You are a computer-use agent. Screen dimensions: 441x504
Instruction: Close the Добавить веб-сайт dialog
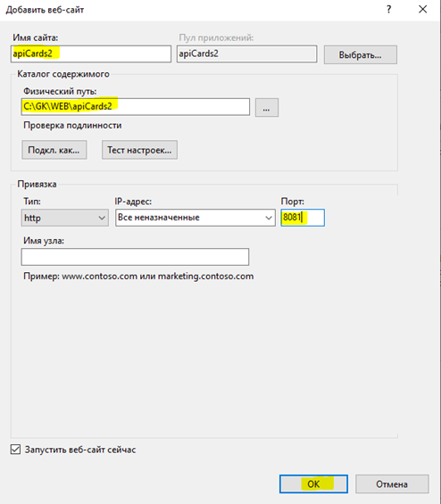(x=422, y=9)
